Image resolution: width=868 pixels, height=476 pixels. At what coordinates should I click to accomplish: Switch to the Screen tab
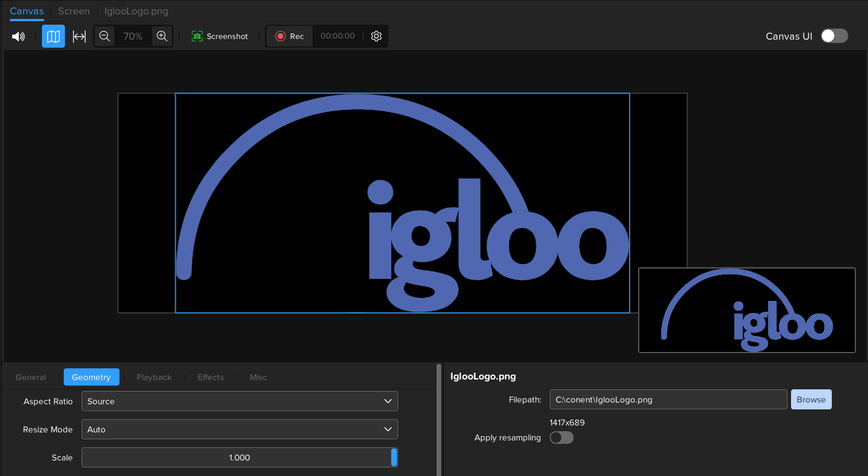74,11
